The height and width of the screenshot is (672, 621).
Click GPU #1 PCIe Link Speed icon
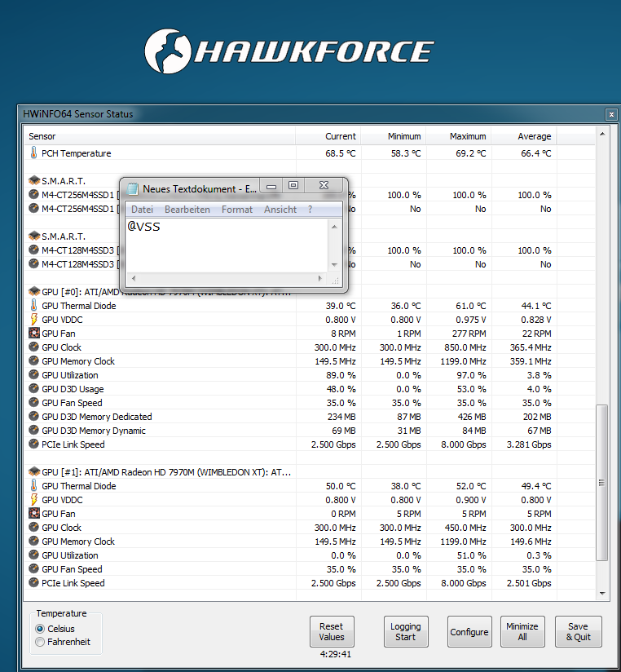pyautogui.click(x=34, y=582)
